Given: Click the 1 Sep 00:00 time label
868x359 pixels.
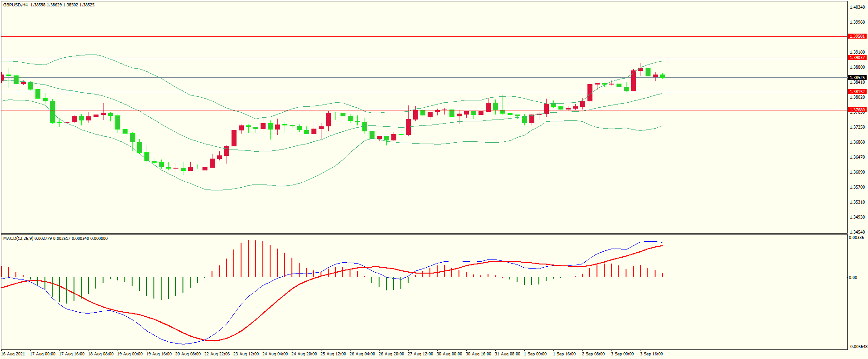Looking at the screenshot, I should pyautogui.click(x=535, y=354).
